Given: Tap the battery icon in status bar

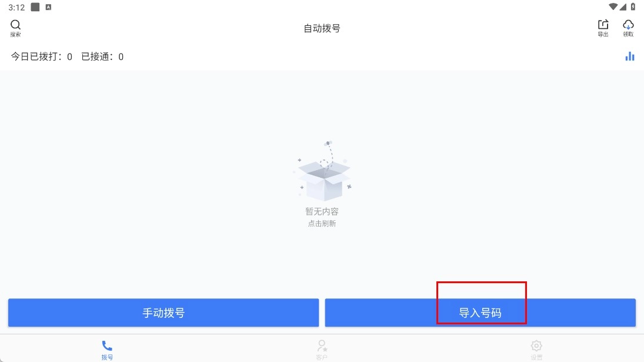Looking at the screenshot, I should (633, 6).
